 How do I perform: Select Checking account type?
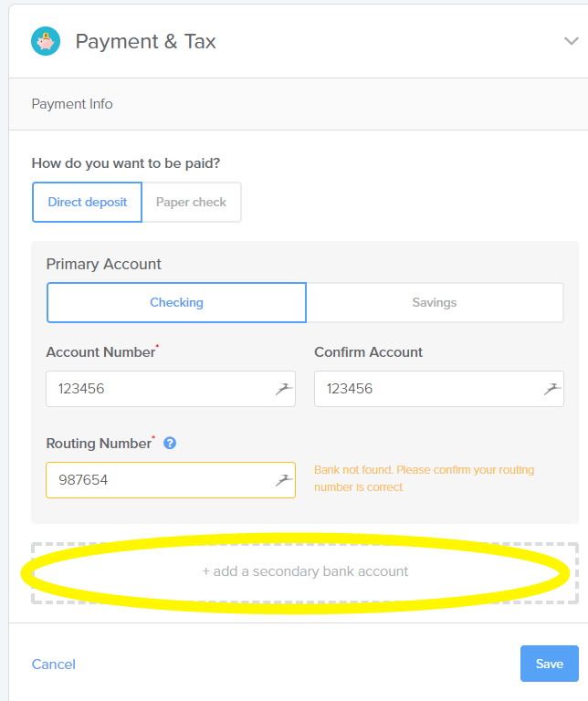pos(176,303)
